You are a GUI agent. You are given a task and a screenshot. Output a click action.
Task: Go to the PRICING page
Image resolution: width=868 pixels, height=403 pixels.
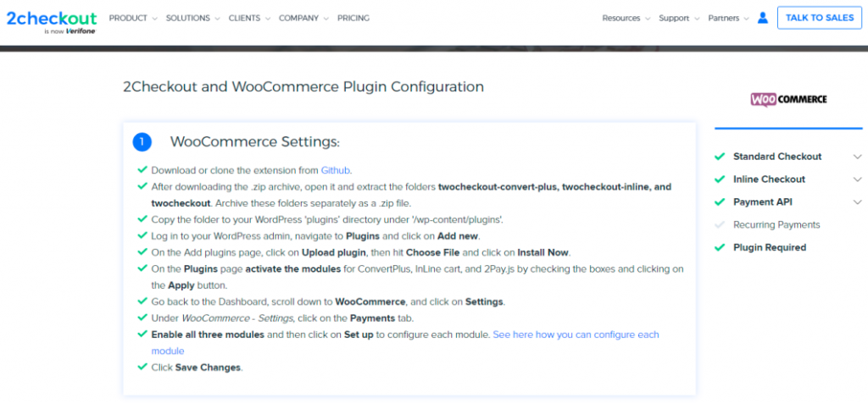[x=353, y=18]
